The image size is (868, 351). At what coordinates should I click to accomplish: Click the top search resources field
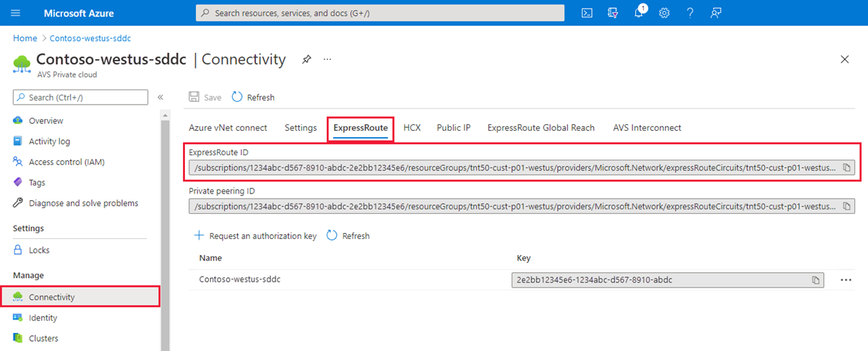tap(379, 13)
